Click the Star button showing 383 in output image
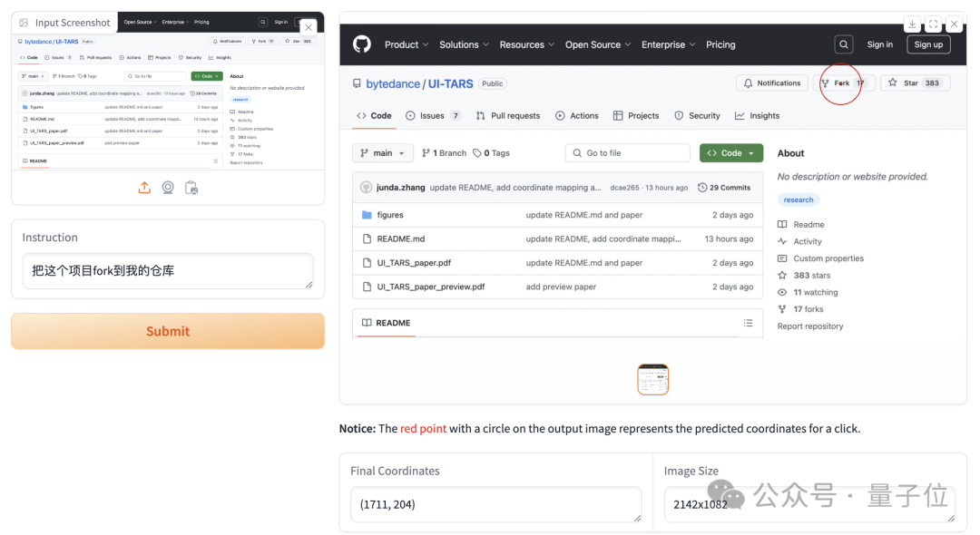The width and height of the screenshot is (980, 535). (x=915, y=83)
